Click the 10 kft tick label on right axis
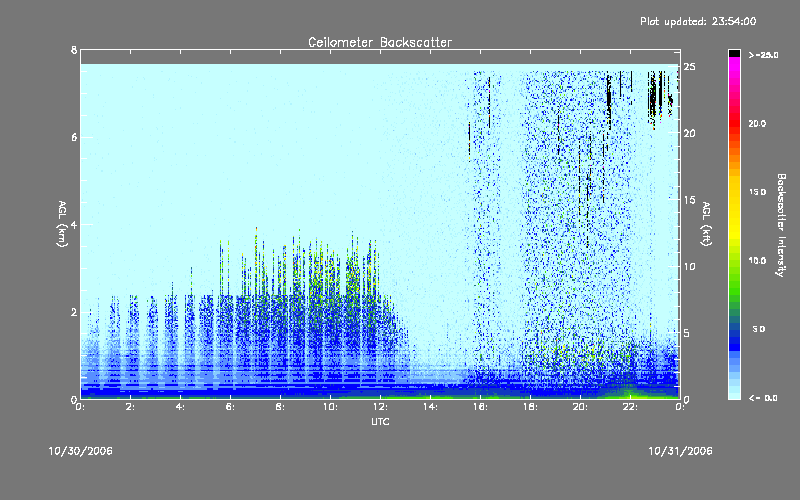Screen dimensions: 800x500 tap(689, 266)
